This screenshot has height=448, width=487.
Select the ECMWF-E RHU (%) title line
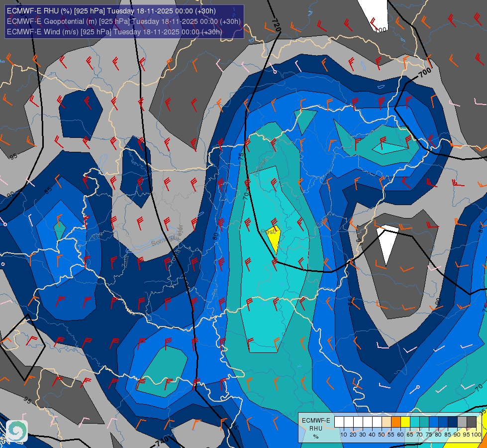click(111, 11)
